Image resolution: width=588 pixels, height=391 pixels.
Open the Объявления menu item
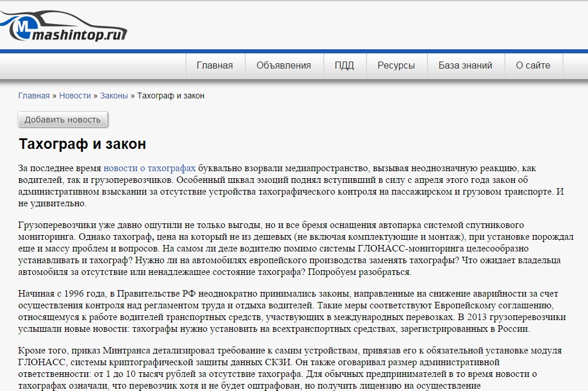[x=284, y=66]
